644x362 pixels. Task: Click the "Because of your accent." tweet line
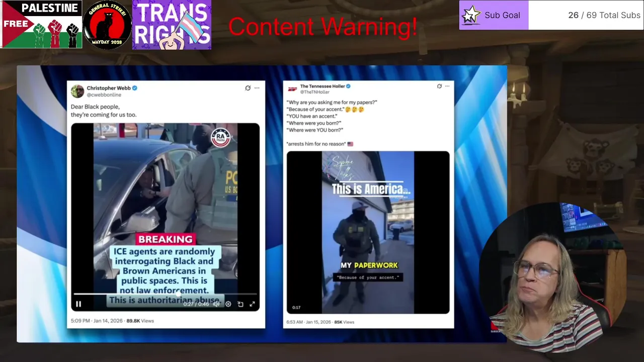[x=325, y=109]
